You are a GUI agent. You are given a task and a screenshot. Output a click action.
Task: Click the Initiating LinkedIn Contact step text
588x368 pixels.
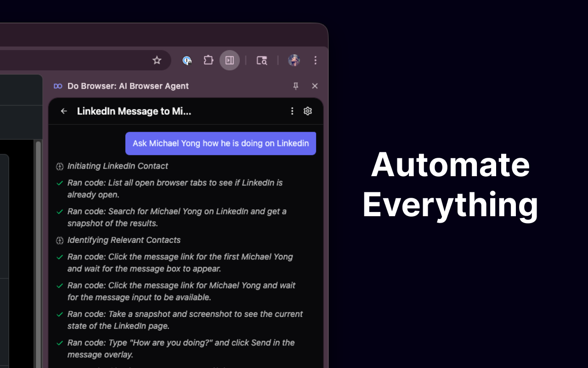[x=118, y=166]
